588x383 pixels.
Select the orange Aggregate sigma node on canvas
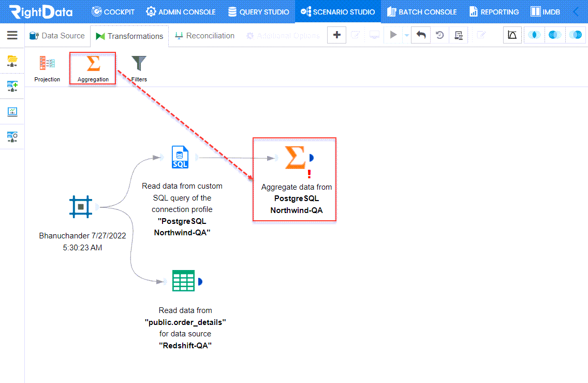coord(295,158)
